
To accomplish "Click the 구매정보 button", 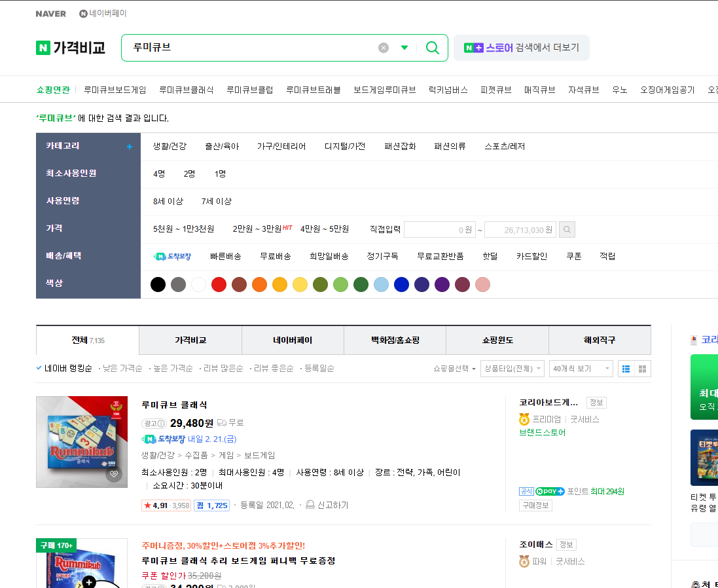I will click(x=535, y=505).
